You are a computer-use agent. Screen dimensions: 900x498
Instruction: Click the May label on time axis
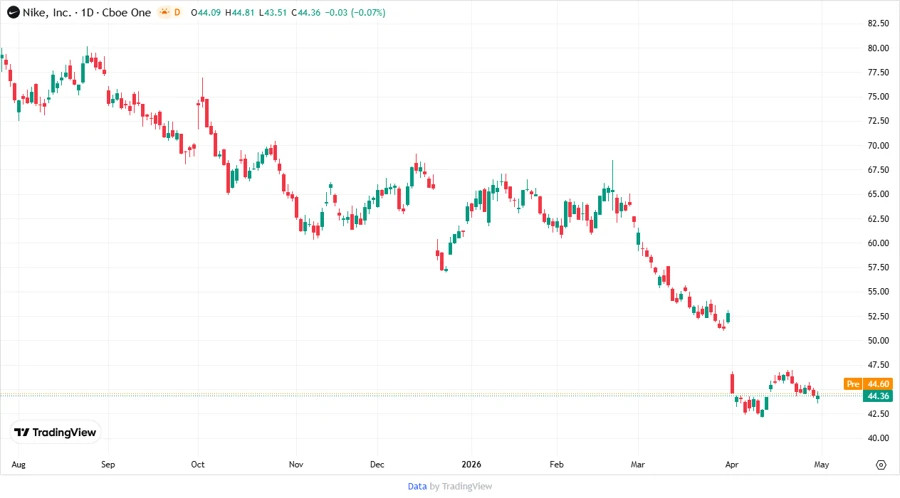[821, 464]
